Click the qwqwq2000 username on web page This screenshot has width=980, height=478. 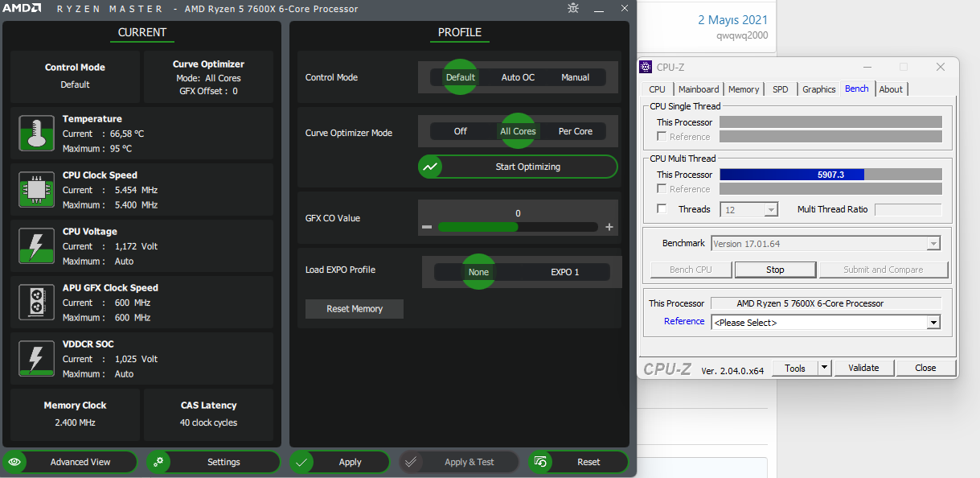coord(742,35)
